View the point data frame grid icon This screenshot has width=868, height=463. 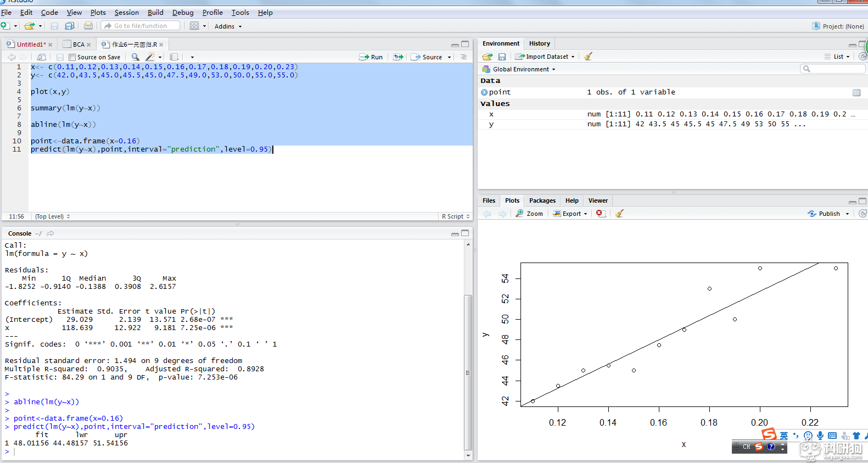(x=856, y=93)
